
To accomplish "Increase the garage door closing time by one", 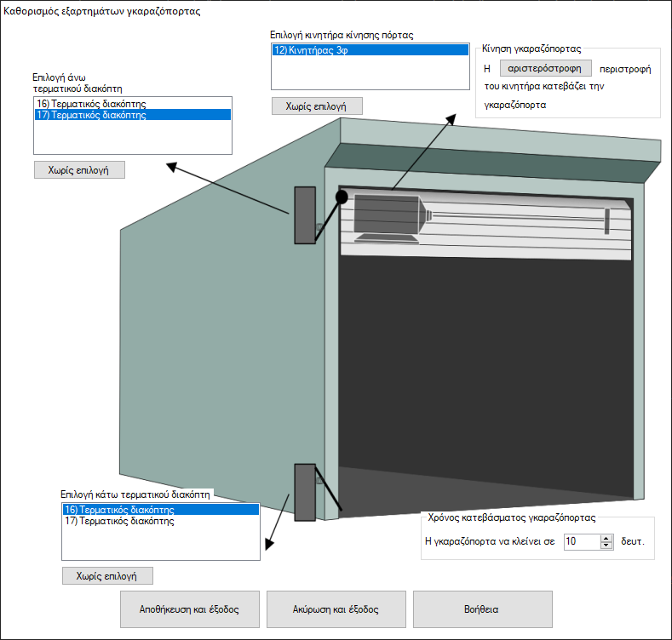I will click(x=606, y=537).
